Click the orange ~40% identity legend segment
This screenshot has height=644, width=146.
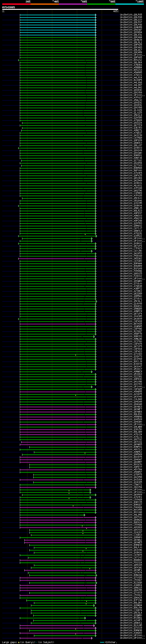tap(45, 4)
